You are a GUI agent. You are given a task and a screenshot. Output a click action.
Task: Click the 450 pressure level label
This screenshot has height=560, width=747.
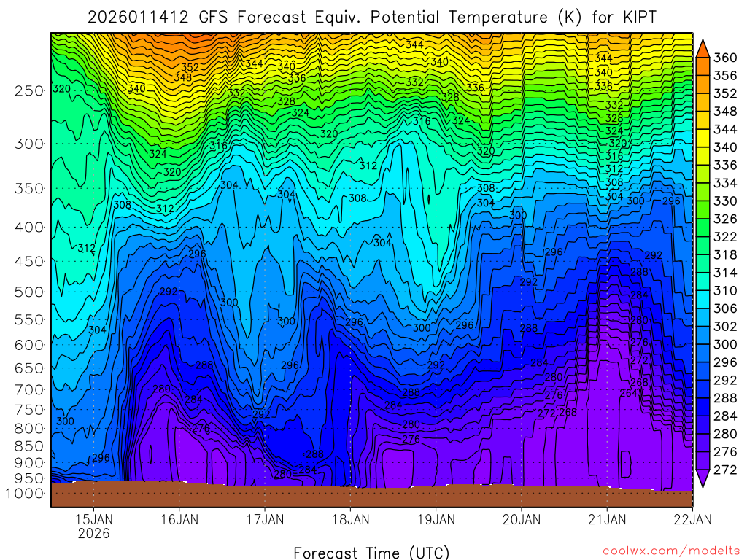pos(28,262)
